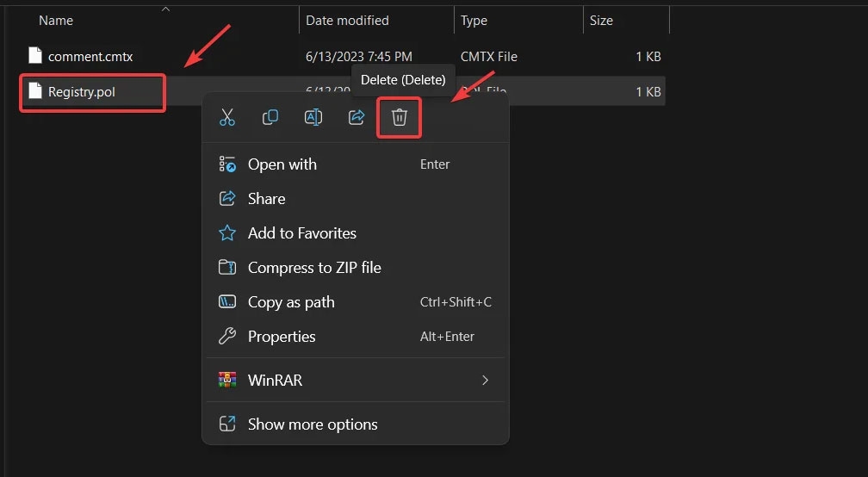Click the Rename icon in context menu

[x=313, y=117]
